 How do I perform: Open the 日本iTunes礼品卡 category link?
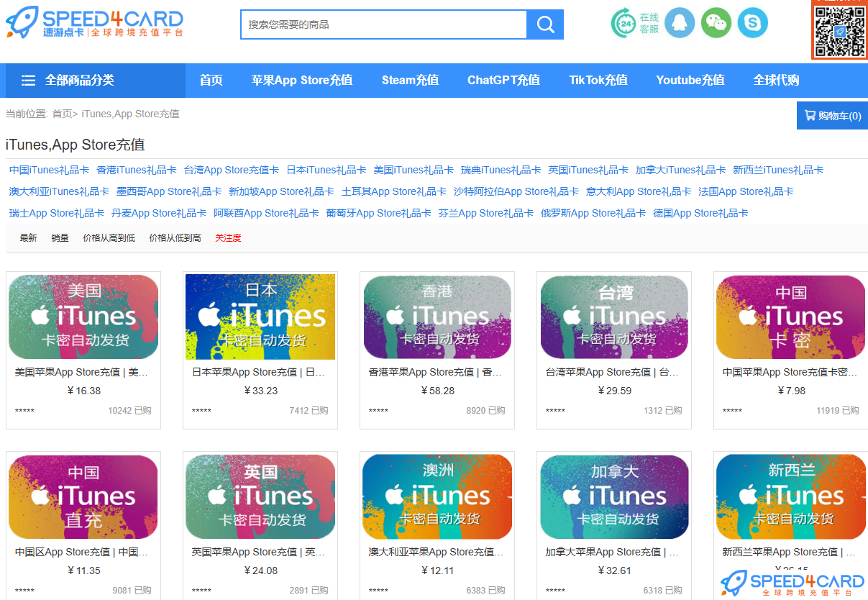pos(326,170)
